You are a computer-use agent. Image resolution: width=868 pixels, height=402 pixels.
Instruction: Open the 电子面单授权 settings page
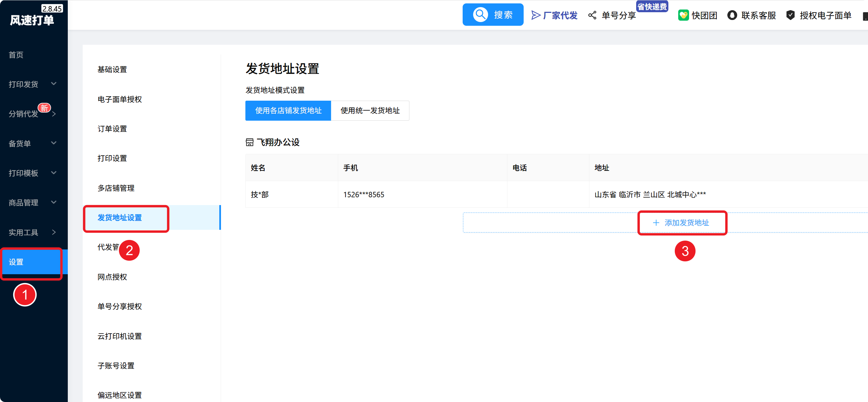(120, 99)
